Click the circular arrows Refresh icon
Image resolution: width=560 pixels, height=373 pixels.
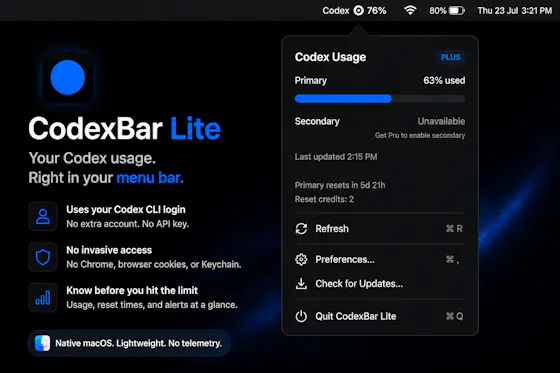click(x=301, y=229)
